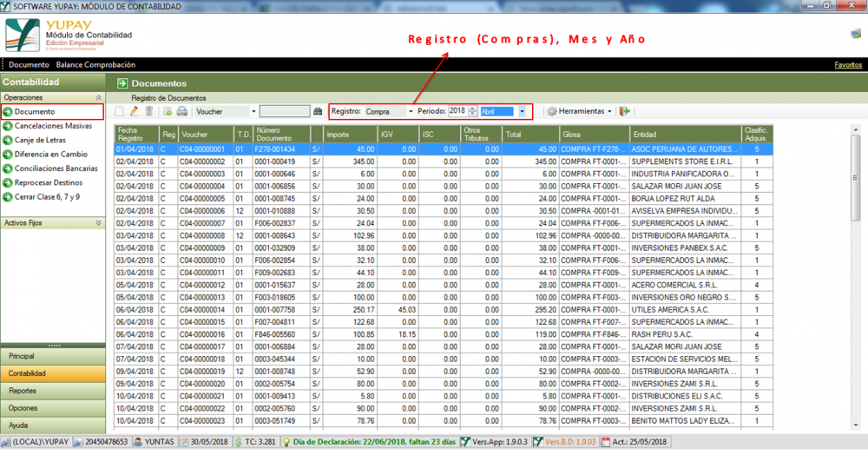The image size is (868, 455).
Task: Open the Voucher search type dropdown
Action: [253, 111]
